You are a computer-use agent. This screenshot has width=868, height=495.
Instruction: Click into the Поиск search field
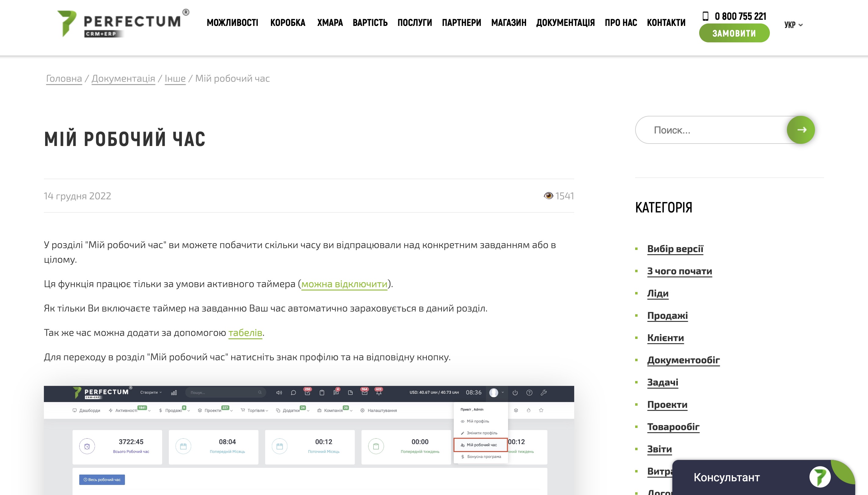coord(710,130)
